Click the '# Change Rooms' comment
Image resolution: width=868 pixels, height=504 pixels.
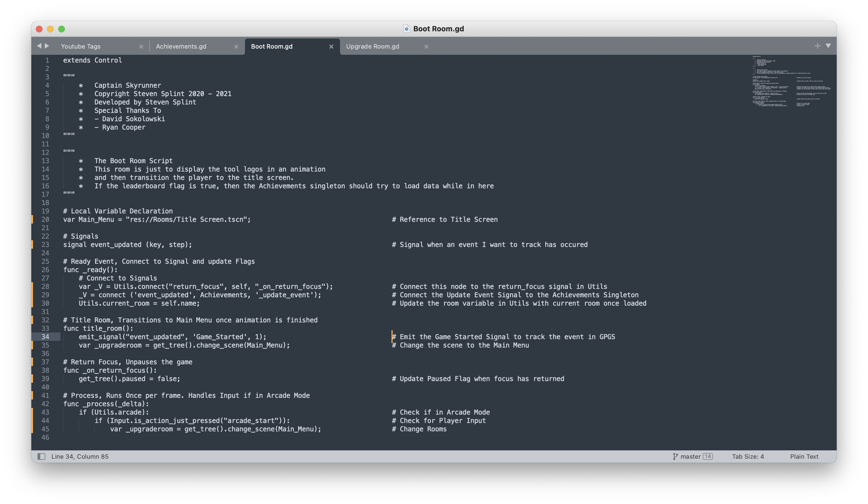[419, 429]
